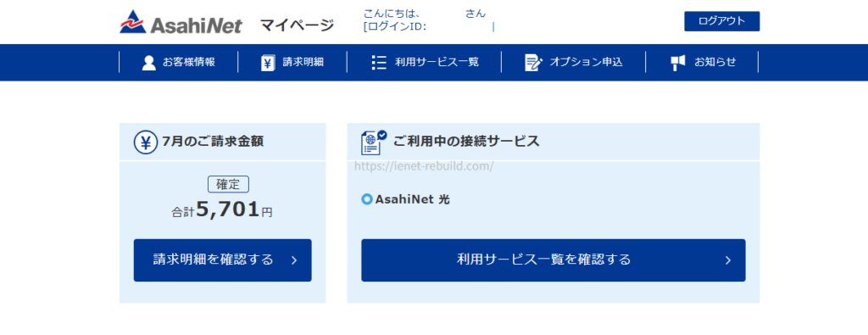This screenshot has width=868, height=335.
Task: Open the 請求明細 menu item
Action: click(292, 62)
